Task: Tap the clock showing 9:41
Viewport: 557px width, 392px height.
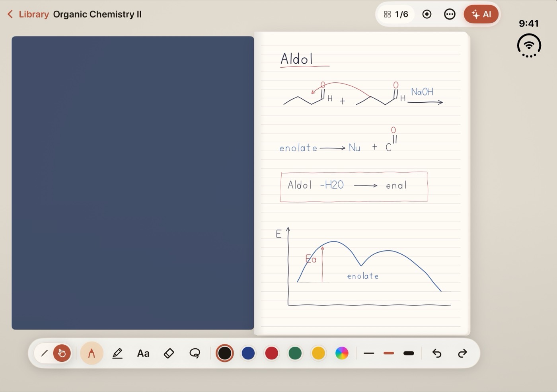Action: 529,23
